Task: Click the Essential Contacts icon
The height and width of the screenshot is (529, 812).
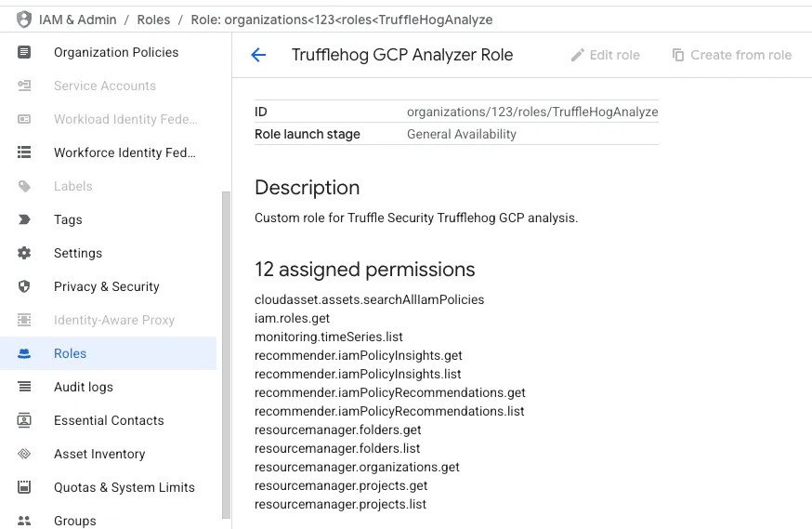Action: 24,420
